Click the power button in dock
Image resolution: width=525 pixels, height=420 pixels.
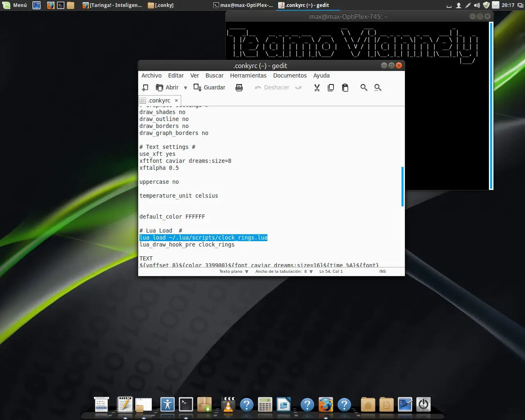(x=423, y=405)
